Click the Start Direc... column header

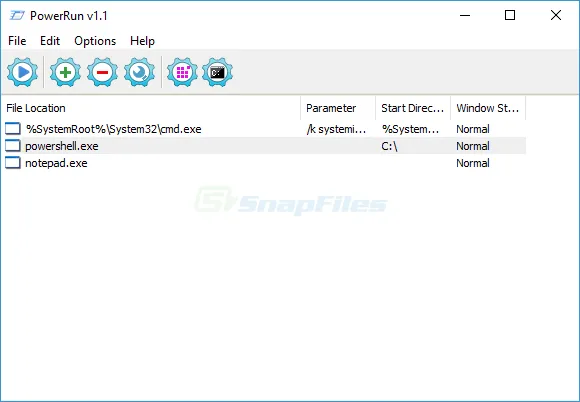(x=413, y=108)
